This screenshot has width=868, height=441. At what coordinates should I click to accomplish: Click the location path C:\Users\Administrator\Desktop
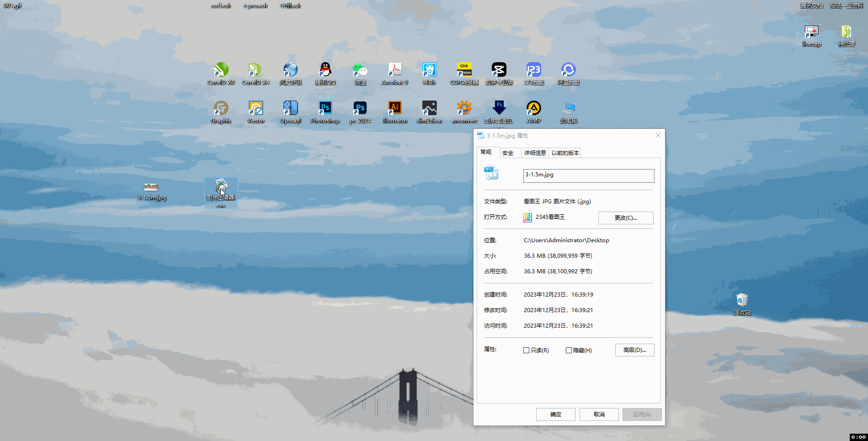566,240
